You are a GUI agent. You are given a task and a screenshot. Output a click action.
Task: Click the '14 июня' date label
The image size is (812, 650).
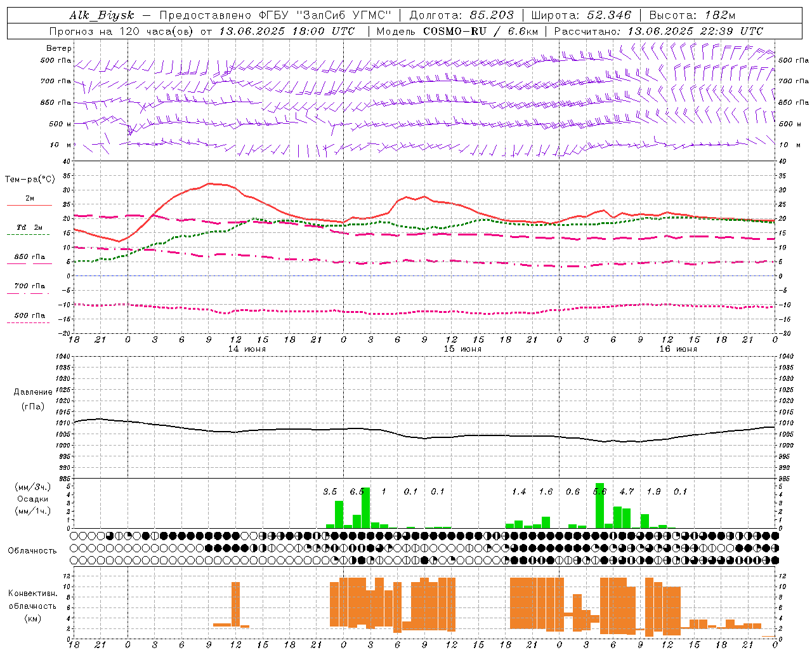click(x=247, y=349)
